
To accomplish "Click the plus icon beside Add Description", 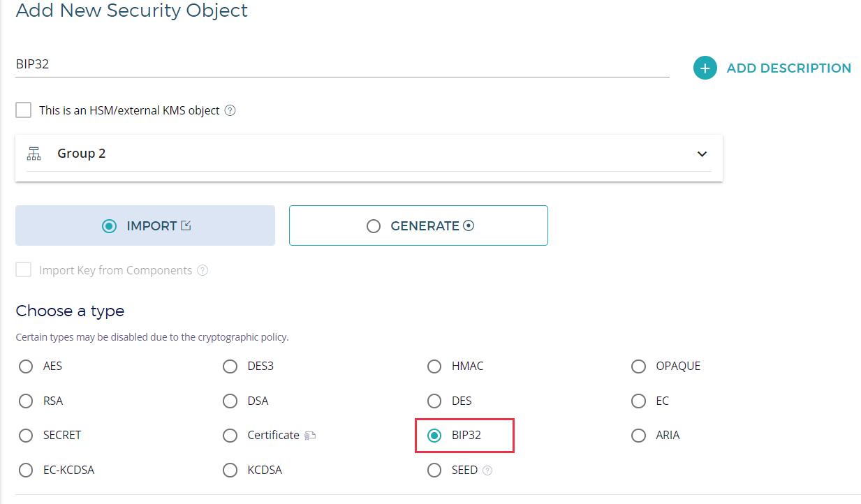I will point(705,68).
